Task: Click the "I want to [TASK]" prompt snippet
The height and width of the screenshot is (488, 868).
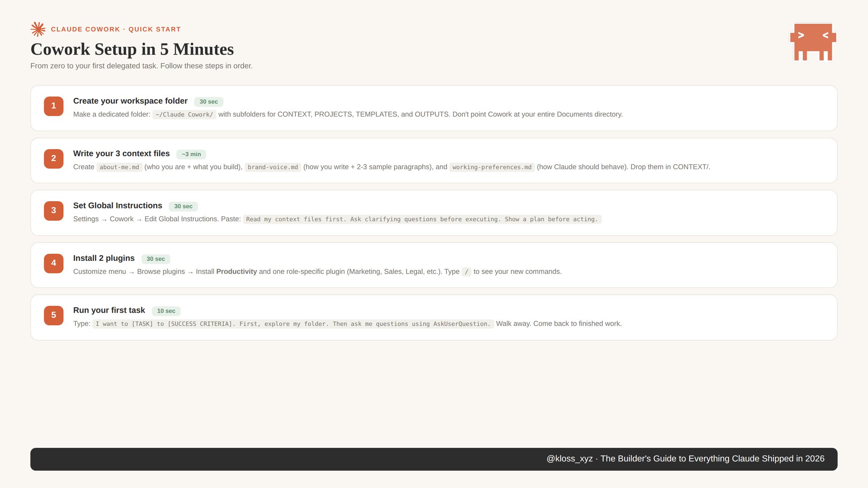Action: tap(293, 324)
